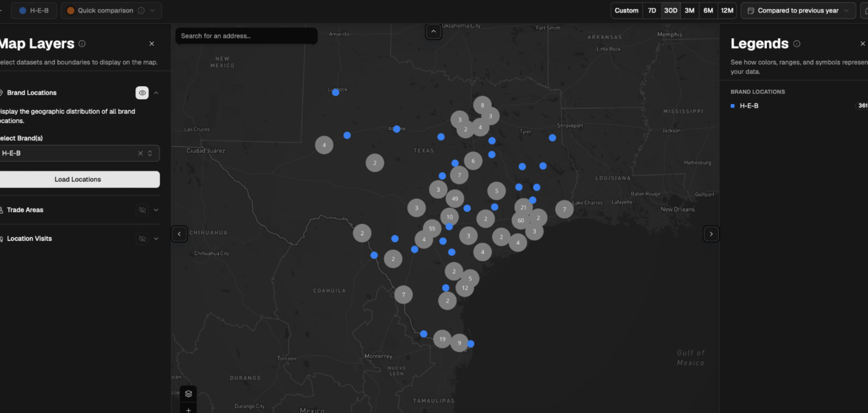Click the Trade Areas section title
Viewport: 868px width, 413px height.
coord(25,210)
